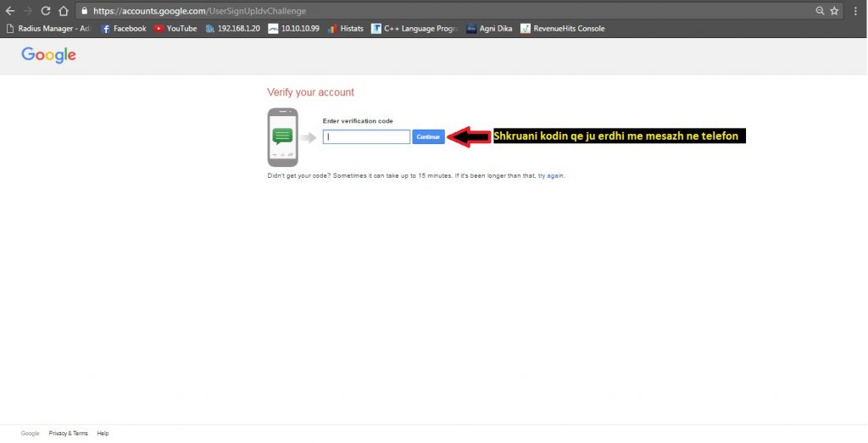
Task: Open the Histats bookmark
Action: [346, 29]
